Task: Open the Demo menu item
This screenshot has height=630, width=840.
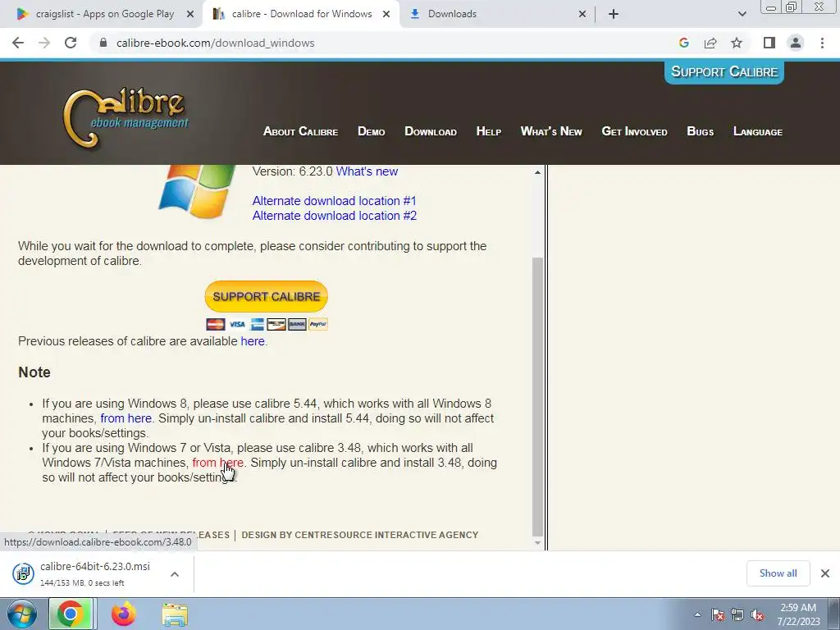Action: tap(372, 132)
